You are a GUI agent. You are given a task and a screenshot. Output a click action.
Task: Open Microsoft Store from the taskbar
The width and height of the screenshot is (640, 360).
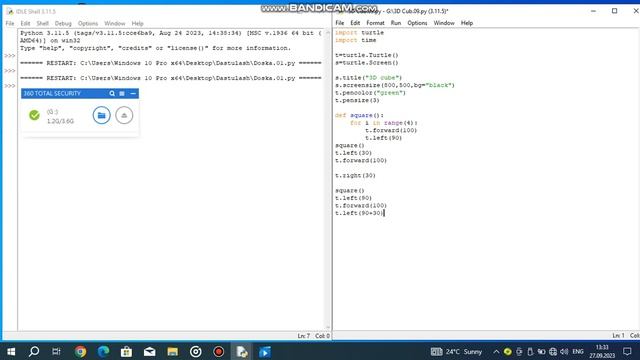coord(126,351)
